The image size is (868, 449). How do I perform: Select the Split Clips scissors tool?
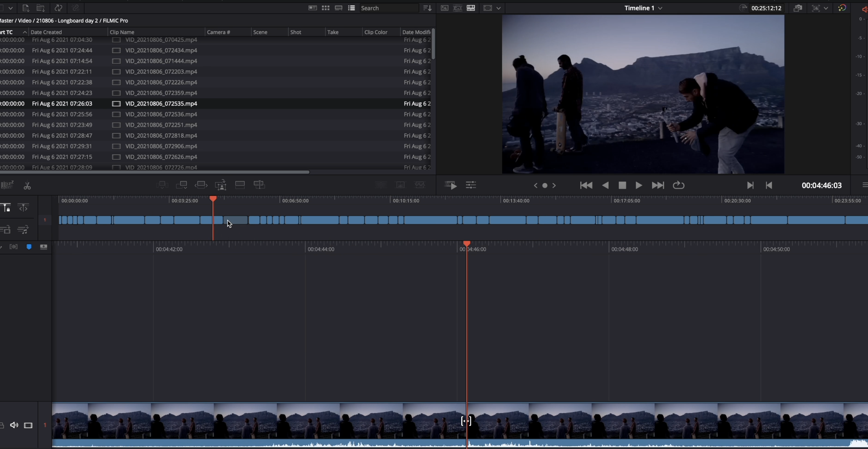27,186
